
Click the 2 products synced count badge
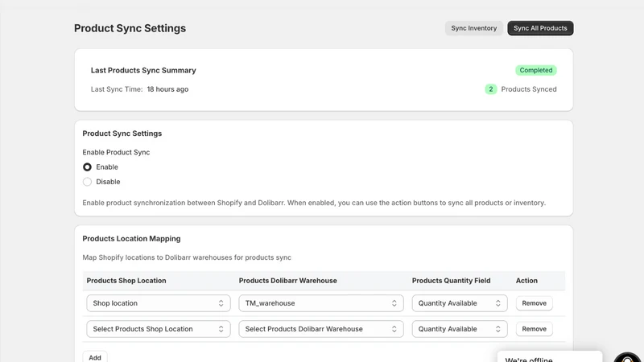tap(491, 89)
